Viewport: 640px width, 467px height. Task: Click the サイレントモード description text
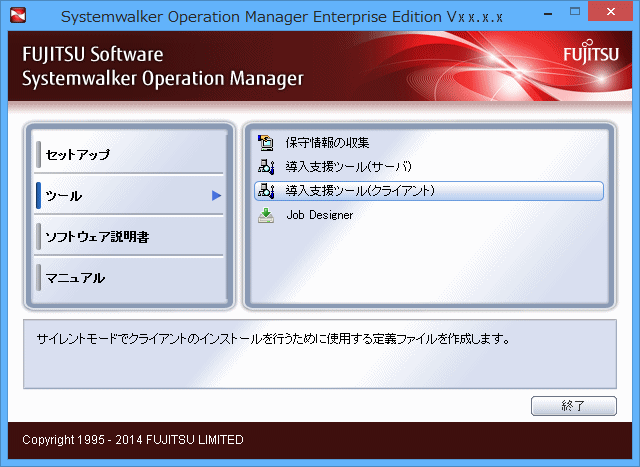click(x=273, y=339)
